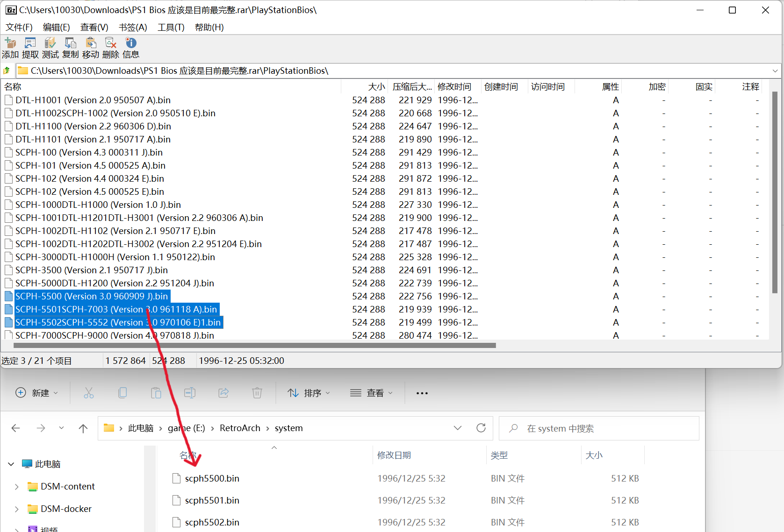Open the Bookmarks (书签) menu

(x=133, y=28)
